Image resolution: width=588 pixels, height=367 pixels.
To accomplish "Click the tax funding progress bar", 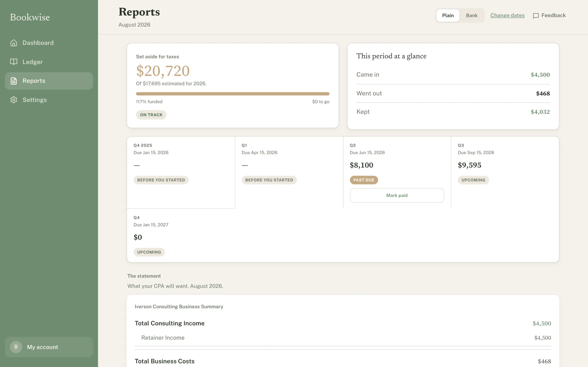I will tap(233, 94).
